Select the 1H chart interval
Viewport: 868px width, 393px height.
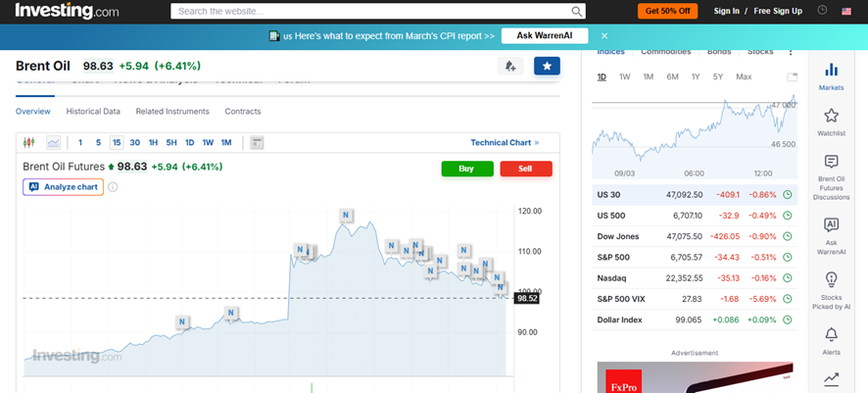153,142
